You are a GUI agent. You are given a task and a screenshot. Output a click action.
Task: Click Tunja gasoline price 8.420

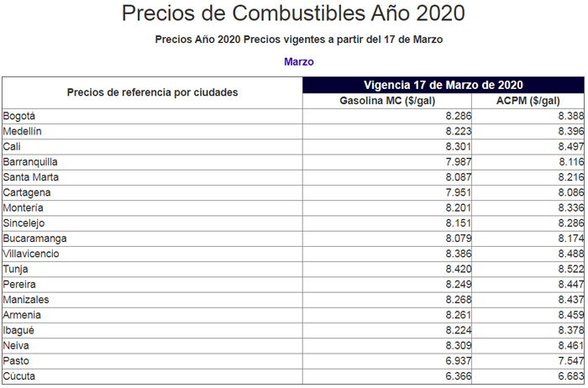(x=457, y=269)
